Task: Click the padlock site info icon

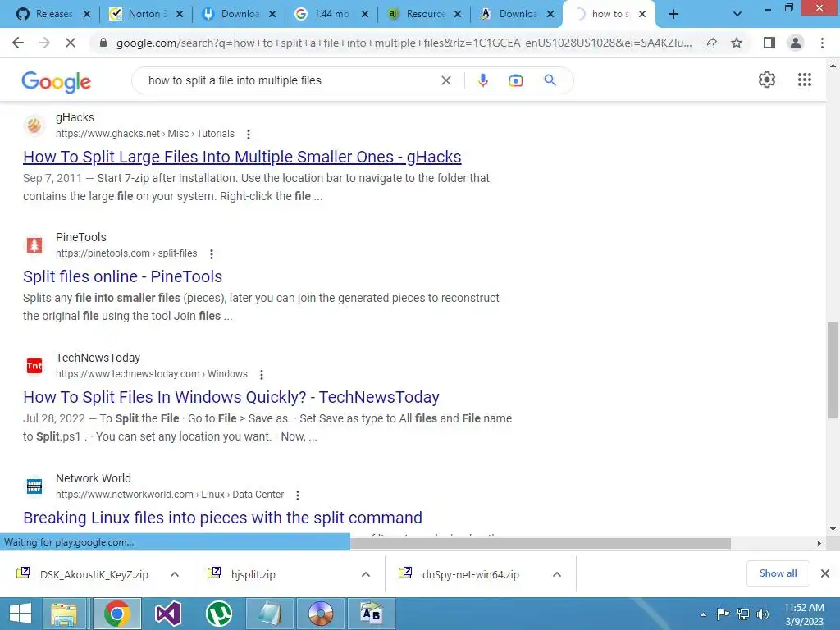Action: point(103,43)
